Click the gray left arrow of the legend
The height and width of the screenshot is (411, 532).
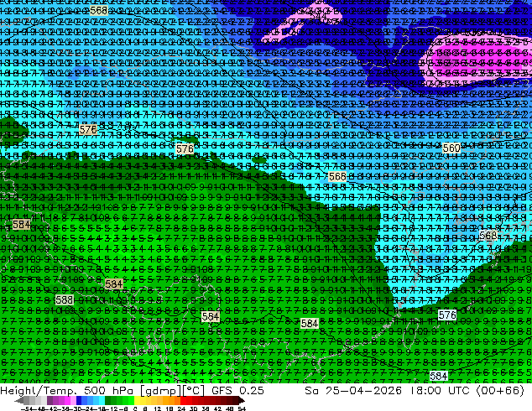19,401
